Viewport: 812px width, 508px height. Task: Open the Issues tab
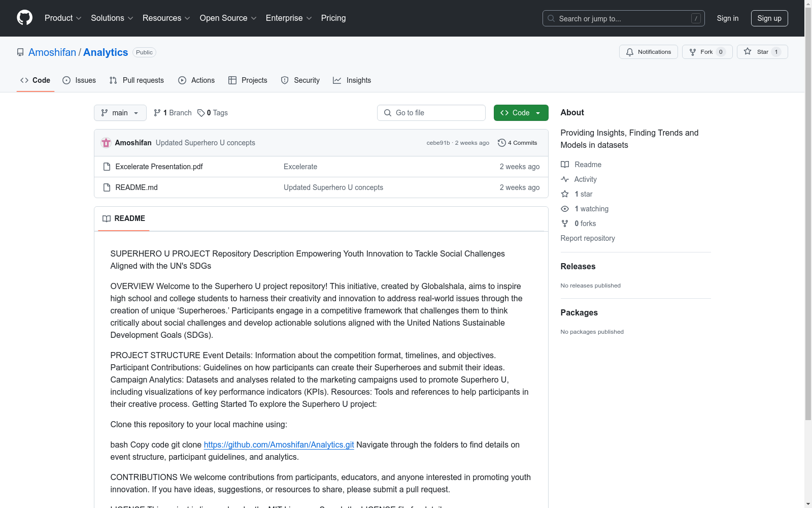coord(79,80)
